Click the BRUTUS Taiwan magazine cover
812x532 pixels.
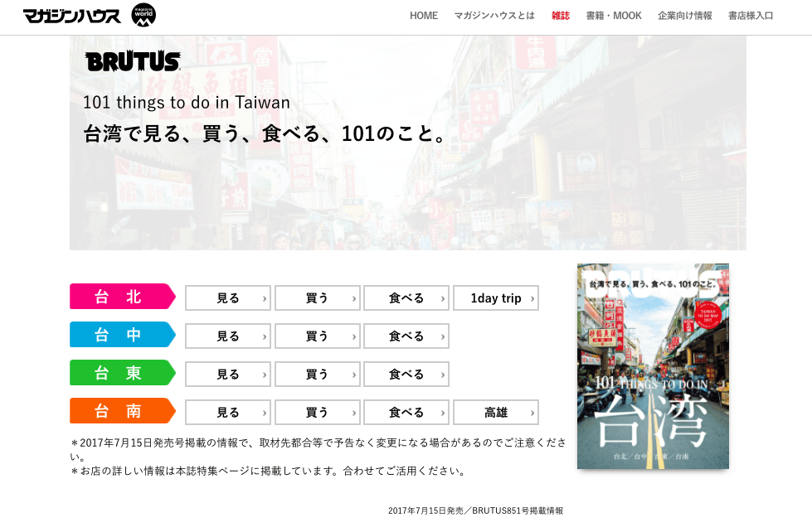(653, 366)
